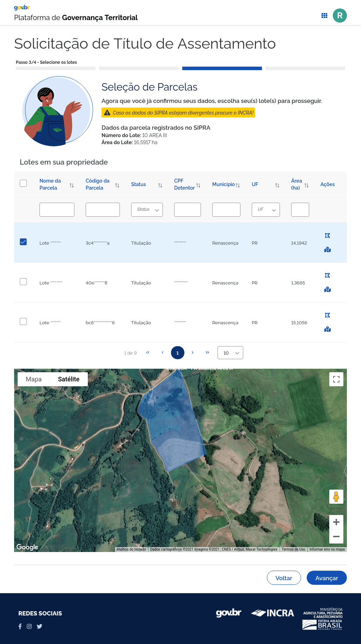Uncheck the selected lot 3c4 row checkbox
Viewport: 361px width, 644px height.
tap(23, 242)
